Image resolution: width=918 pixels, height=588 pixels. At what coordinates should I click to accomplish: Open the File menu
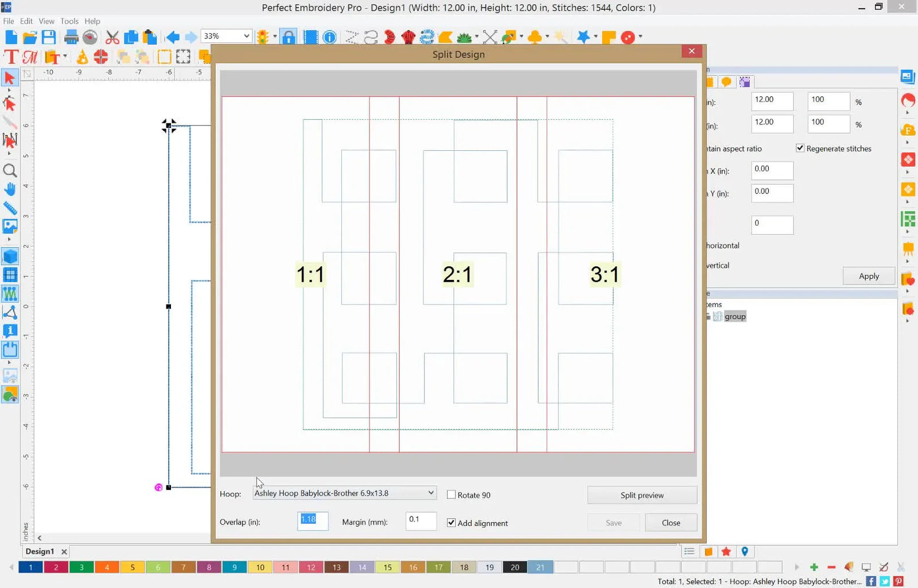coord(9,21)
